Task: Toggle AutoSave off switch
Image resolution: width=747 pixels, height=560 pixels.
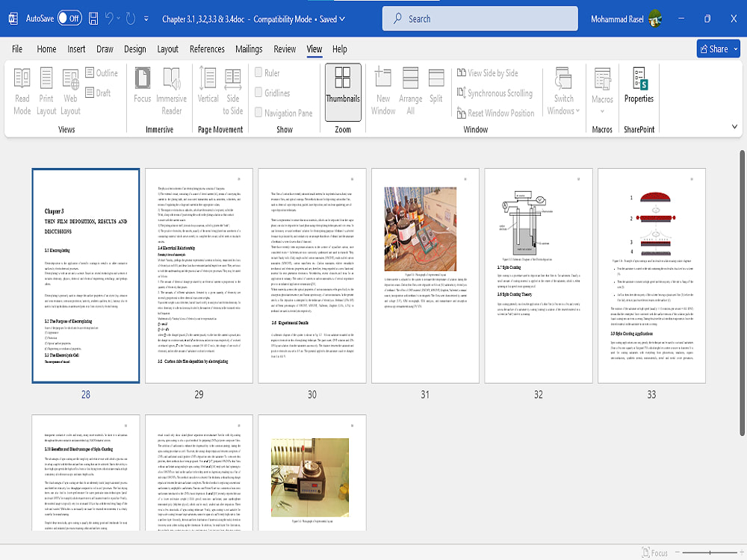Action: click(x=69, y=19)
